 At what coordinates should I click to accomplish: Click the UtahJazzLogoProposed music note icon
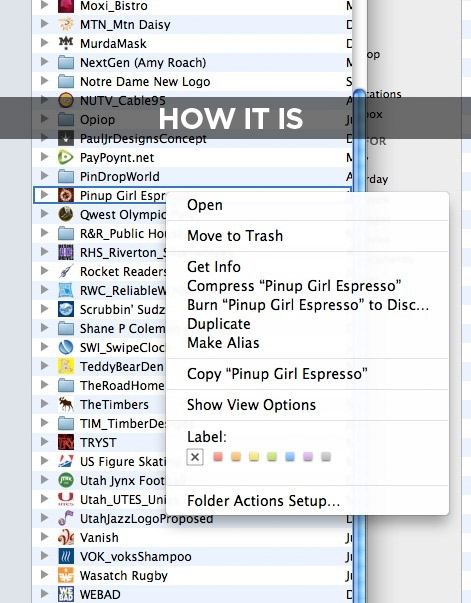66,518
